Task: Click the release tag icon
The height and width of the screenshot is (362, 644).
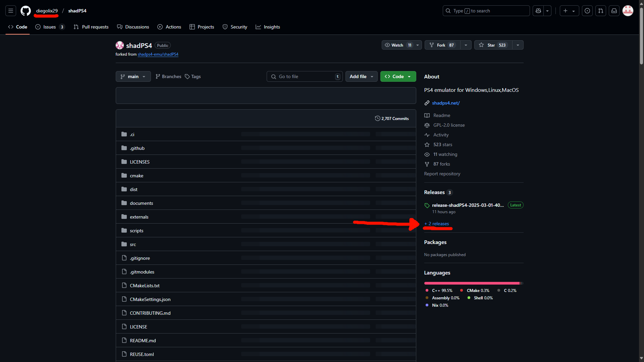Action: click(427, 205)
